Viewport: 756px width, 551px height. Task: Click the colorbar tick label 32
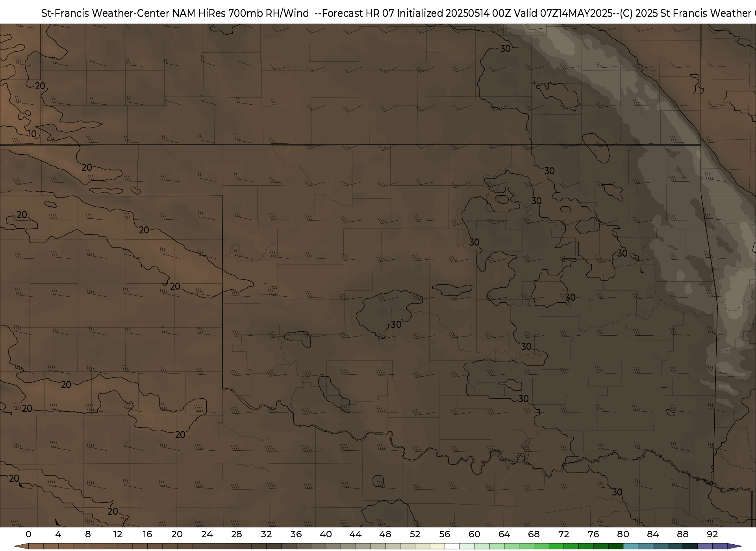pos(267,534)
